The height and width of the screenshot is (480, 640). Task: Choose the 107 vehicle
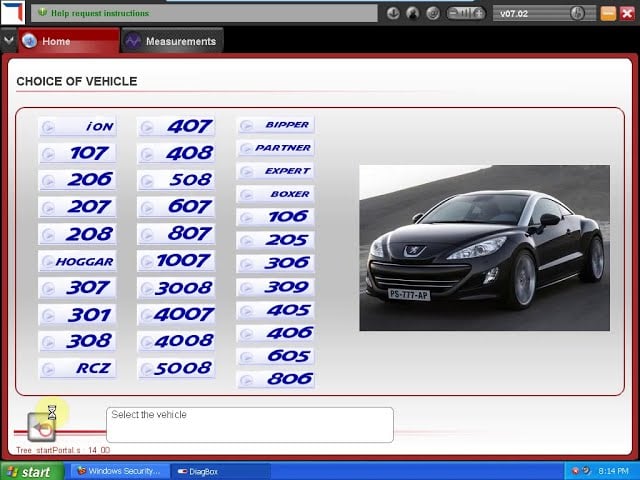78,153
